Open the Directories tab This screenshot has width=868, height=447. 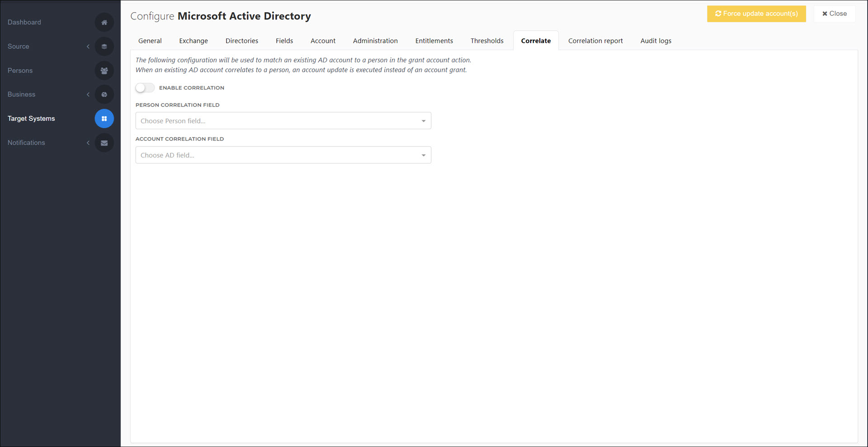coord(242,41)
